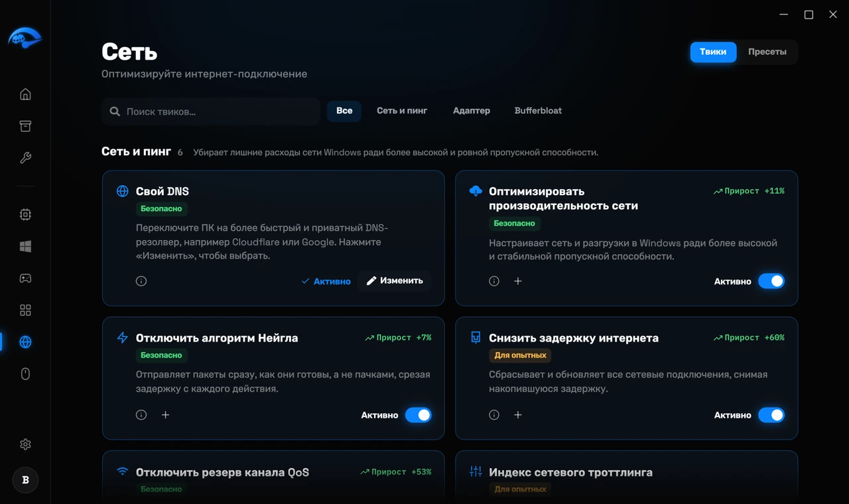Select the globe network sidebar icon
The width and height of the screenshot is (849, 504).
25,342
